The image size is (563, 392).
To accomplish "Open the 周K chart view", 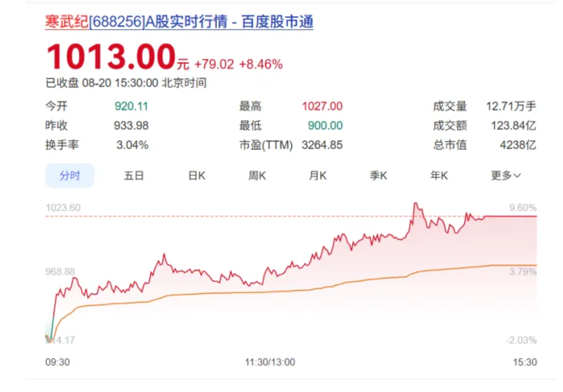I will pos(257,176).
